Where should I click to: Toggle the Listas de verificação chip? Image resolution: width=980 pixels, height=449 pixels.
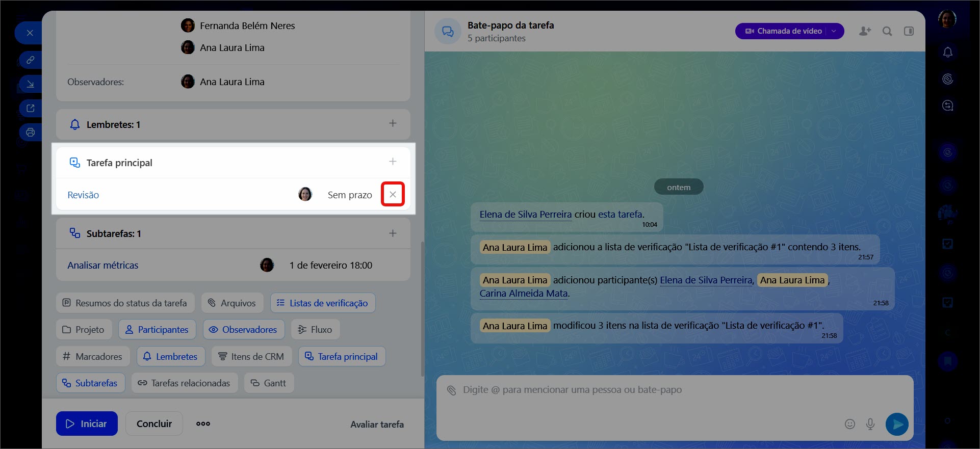click(x=323, y=303)
